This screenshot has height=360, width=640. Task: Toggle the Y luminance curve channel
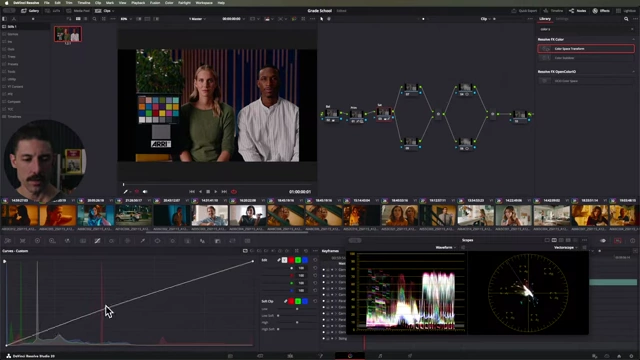click(284, 260)
